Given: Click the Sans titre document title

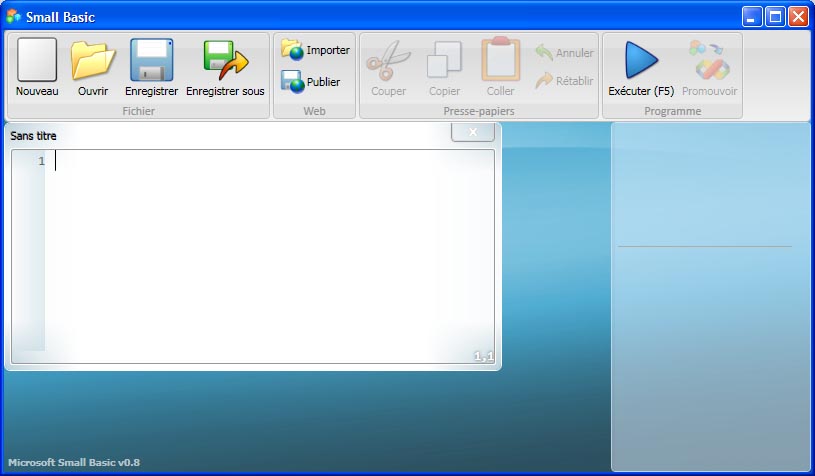Looking at the screenshot, I should [x=33, y=136].
